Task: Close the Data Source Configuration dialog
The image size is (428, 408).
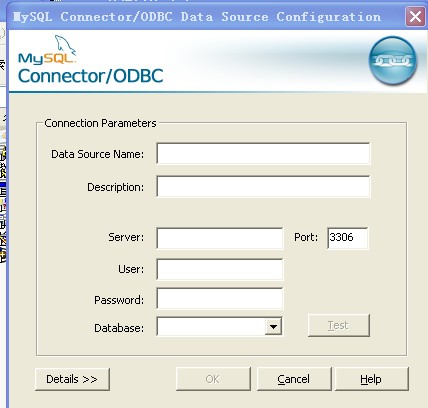Action: (x=415, y=16)
